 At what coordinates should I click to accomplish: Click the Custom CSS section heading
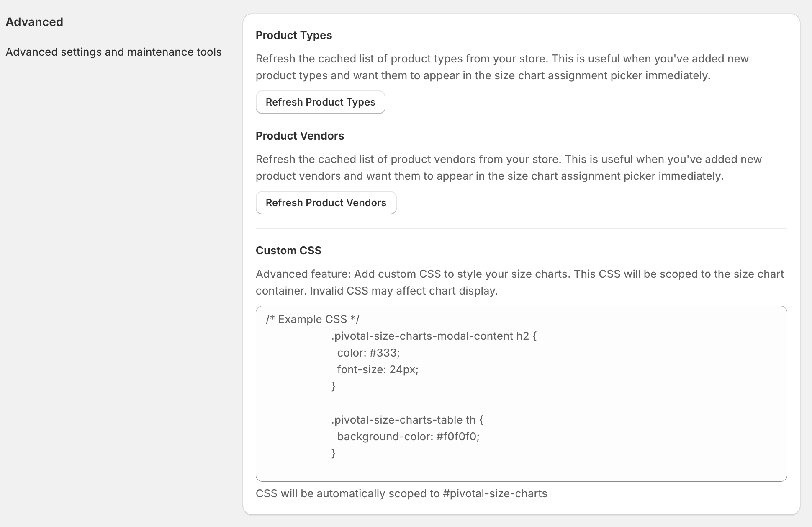pos(288,251)
